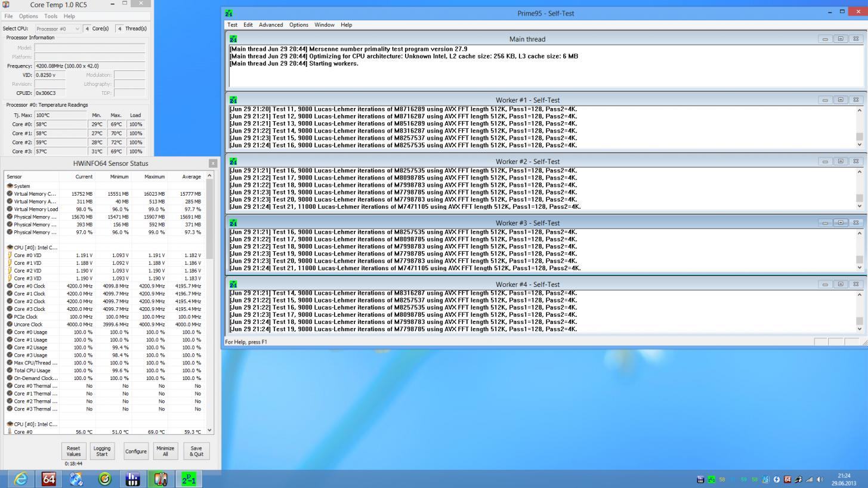Click Worker #1 scroll-up arrow
868x488 pixels.
pyautogui.click(x=859, y=110)
